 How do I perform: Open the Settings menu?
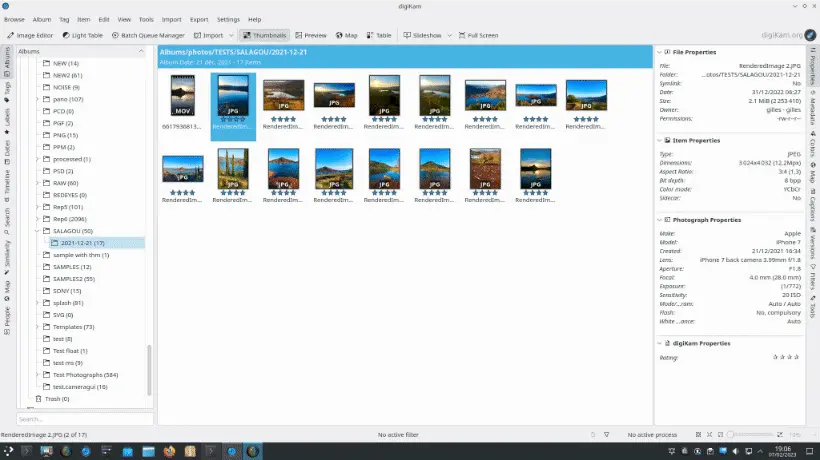coord(228,19)
